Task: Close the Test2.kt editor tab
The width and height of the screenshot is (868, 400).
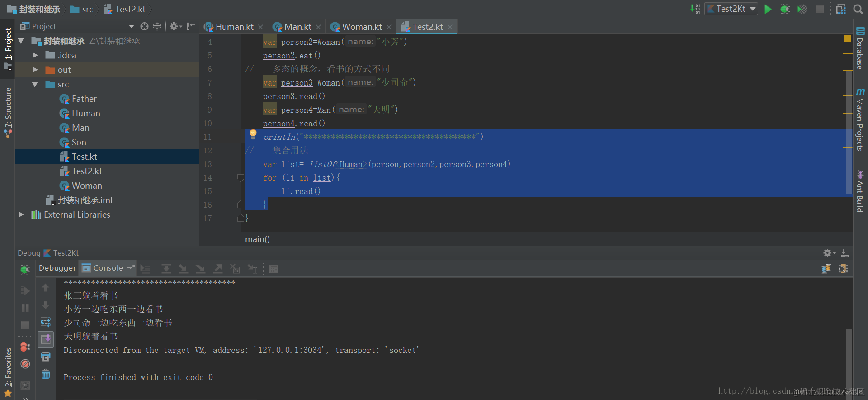Action: click(x=450, y=27)
